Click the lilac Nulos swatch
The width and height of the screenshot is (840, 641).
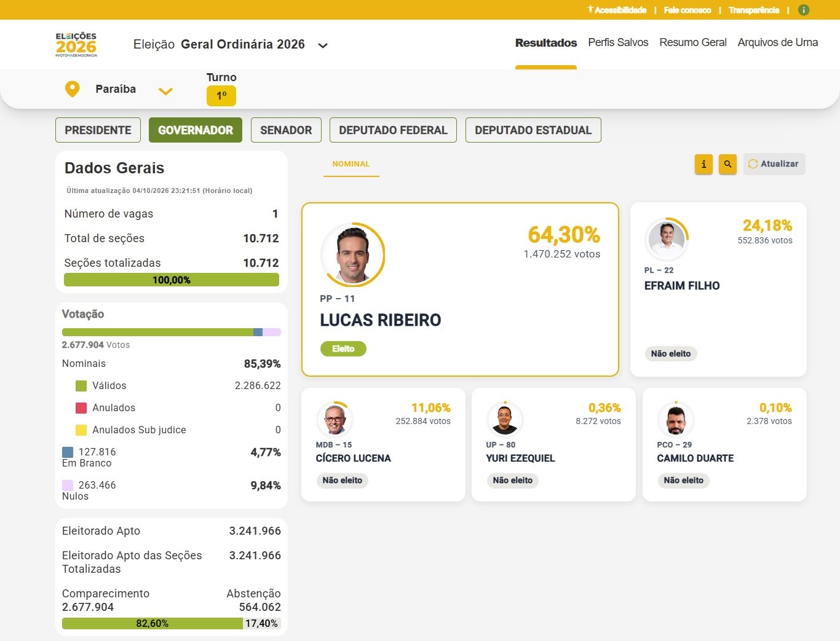tap(68, 486)
